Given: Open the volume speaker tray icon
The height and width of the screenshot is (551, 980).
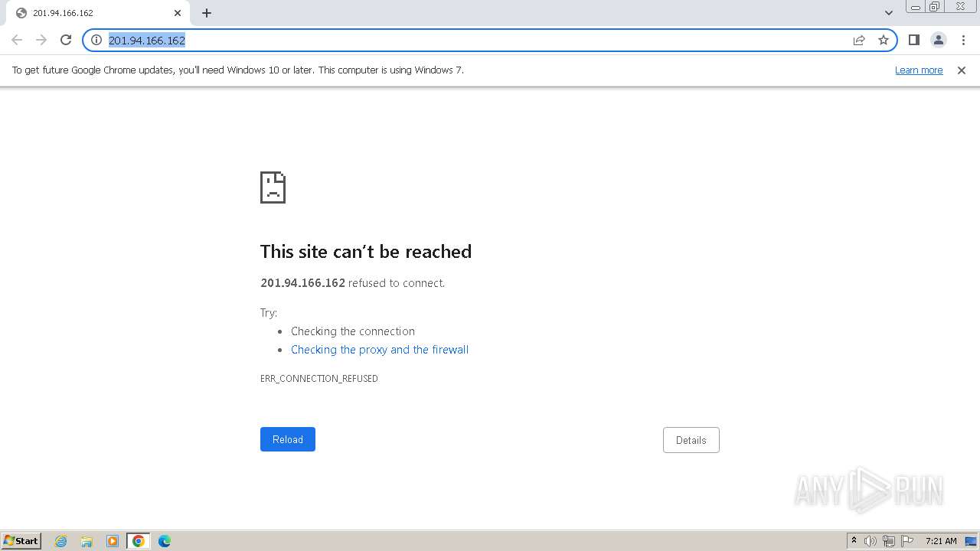Looking at the screenshot, I should click(x=871, y=541).
